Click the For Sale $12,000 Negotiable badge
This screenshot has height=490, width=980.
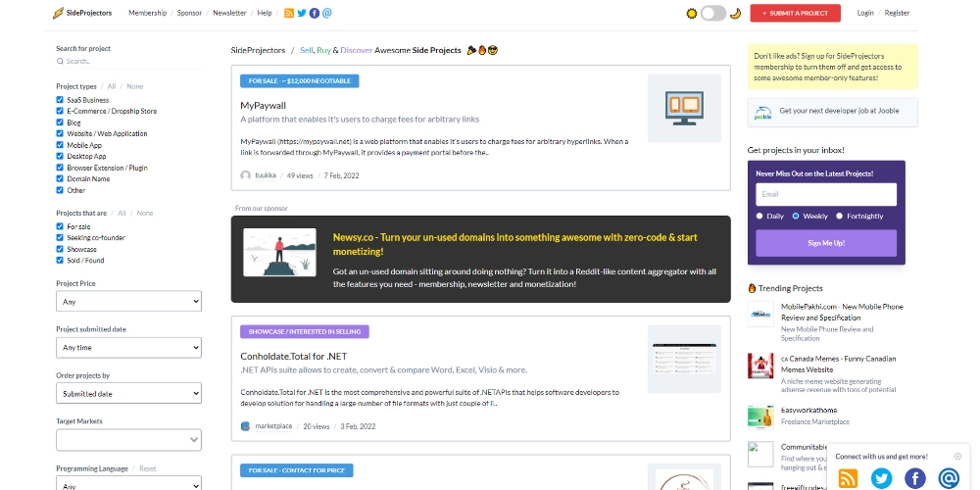pos(299,81)
